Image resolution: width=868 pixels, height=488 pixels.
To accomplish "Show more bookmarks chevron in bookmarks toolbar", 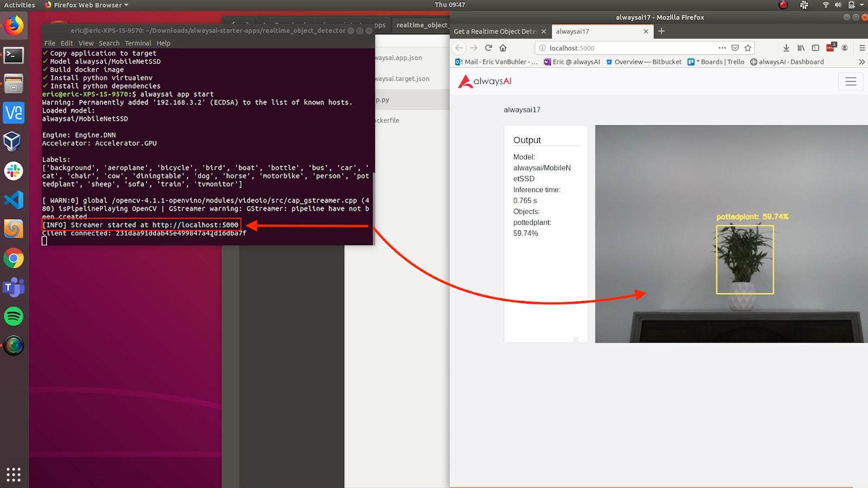I will coord(862,62).
